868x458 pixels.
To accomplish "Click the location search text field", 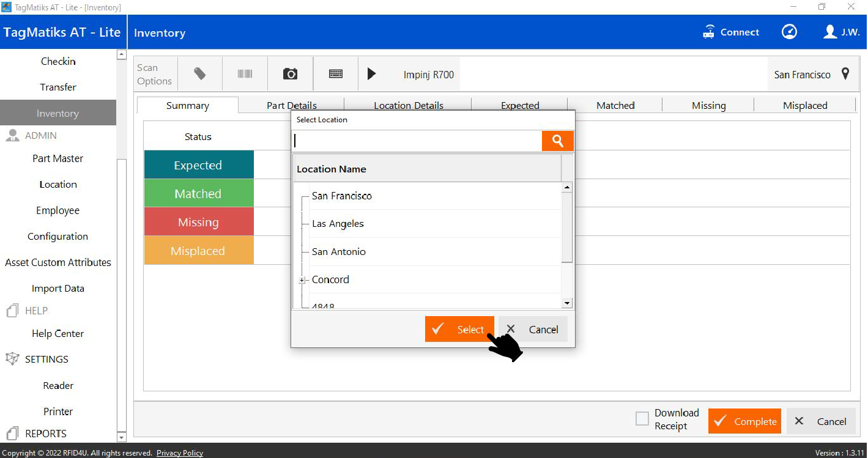I will point(416,141).
